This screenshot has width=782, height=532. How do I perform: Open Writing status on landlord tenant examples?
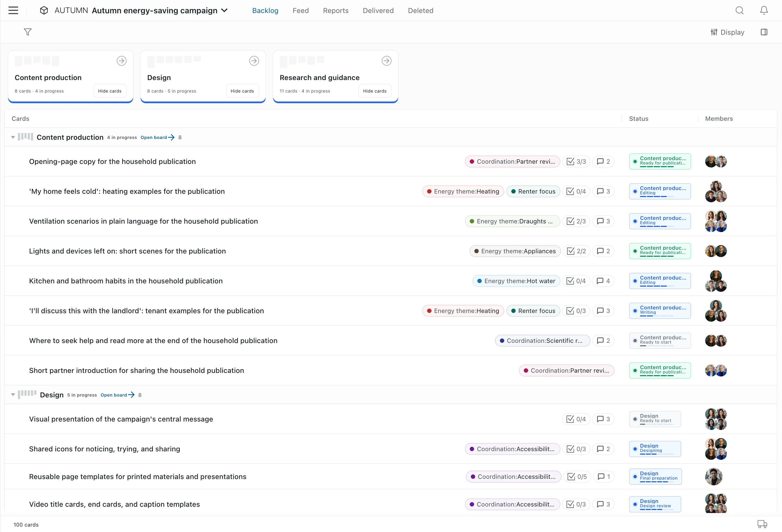click(660, 311)
